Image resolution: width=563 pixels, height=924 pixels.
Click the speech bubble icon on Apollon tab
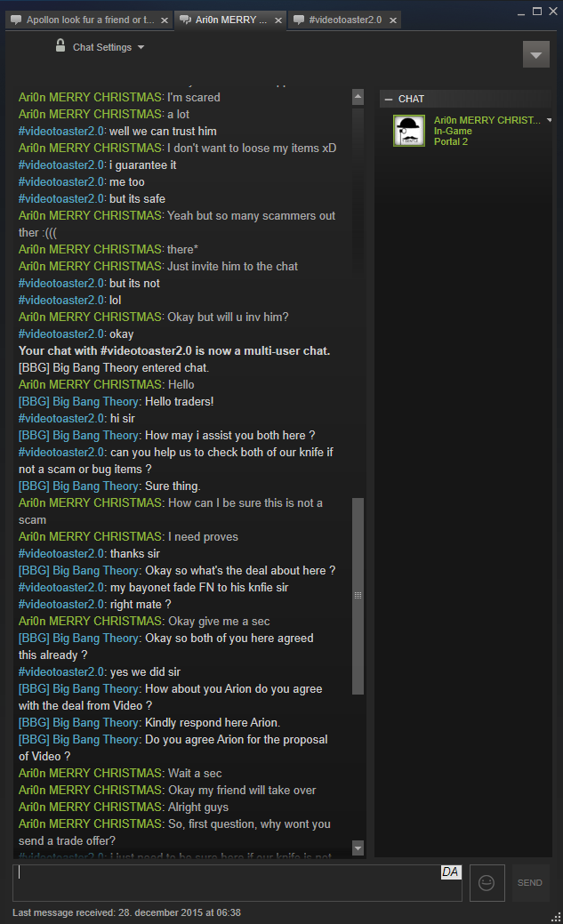[17, 20]
